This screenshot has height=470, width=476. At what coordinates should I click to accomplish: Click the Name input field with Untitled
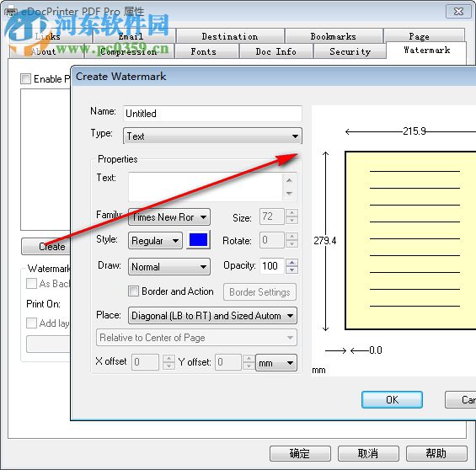(212, 114)
